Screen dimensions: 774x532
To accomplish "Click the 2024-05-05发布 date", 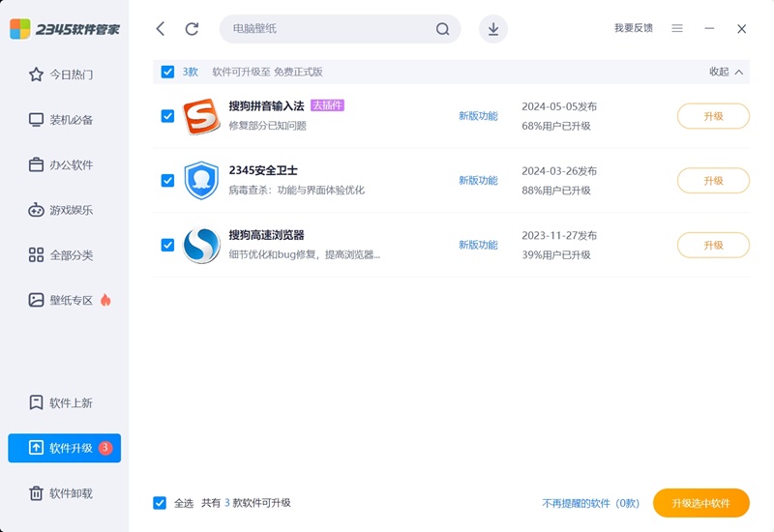I will 559,106.
